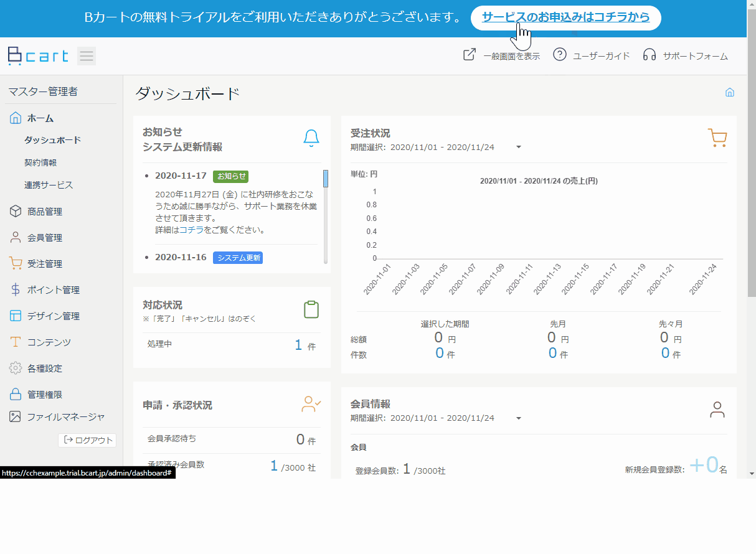The height and width of the screenshot is (554, 756).
Task: Expand the 商品管理 sidebar menu
Action: pos(45,212)
